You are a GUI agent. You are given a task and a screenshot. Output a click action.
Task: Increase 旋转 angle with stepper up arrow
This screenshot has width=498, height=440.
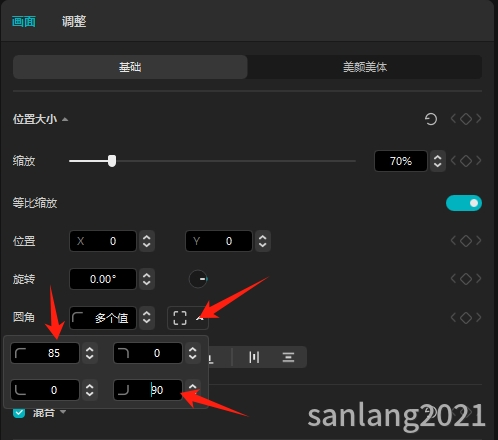click(147, 275)
